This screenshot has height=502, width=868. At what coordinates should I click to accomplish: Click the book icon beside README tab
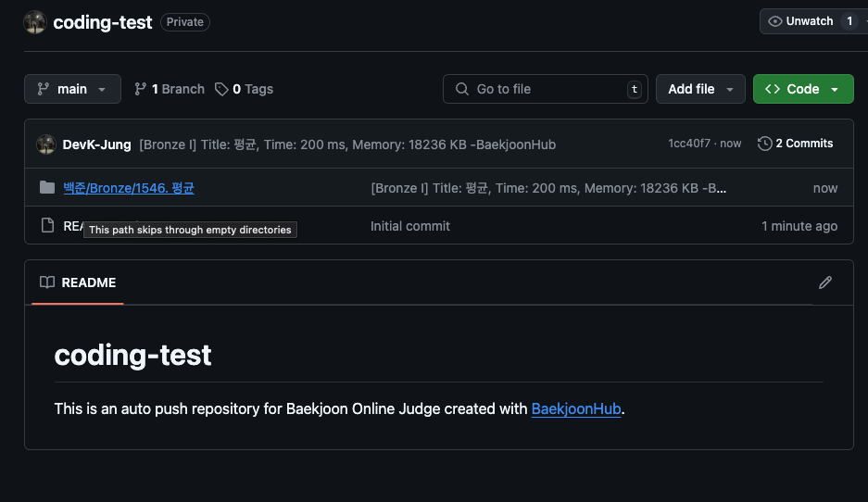pyautogui.click(x=47, y=282)
